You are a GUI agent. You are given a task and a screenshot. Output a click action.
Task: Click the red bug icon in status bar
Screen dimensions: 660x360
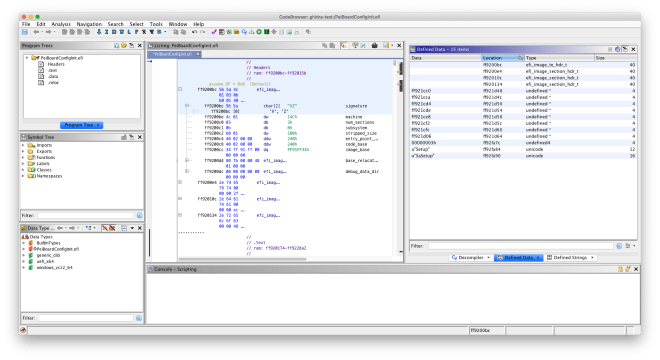coord(23,330)
